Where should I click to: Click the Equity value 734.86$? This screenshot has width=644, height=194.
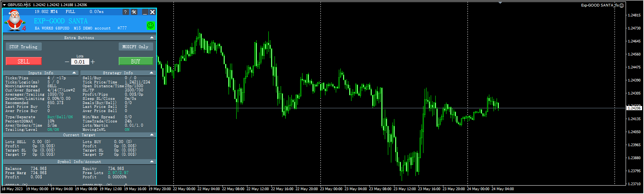coord(116,169)
